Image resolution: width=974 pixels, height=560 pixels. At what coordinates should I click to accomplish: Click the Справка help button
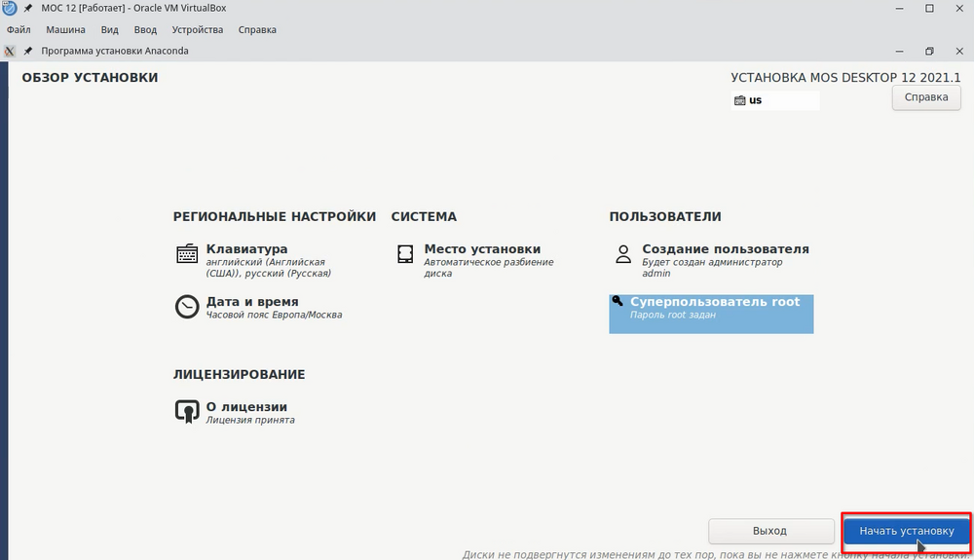point(926,97)
